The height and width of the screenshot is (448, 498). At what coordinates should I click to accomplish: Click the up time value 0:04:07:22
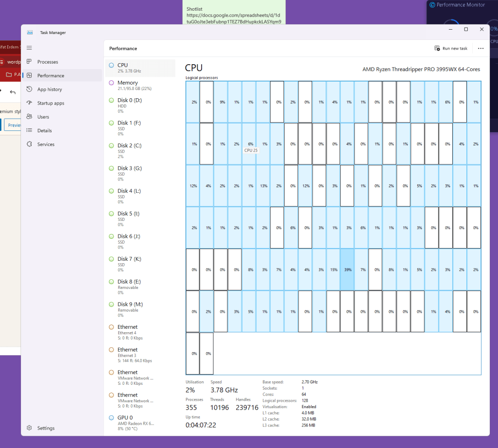[x=201, y=425]
